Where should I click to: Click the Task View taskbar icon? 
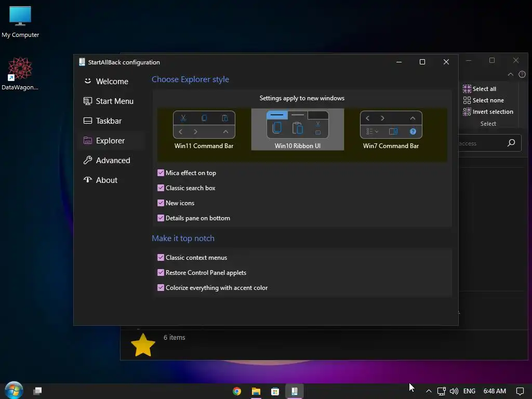(37, 391)
